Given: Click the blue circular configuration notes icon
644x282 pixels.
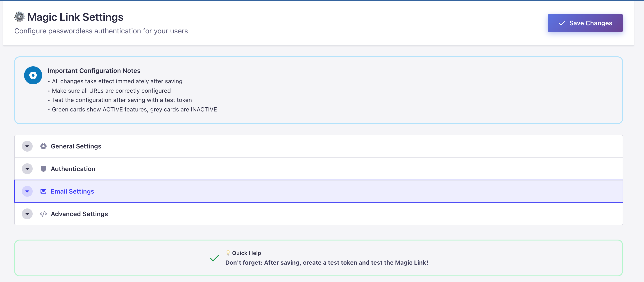Looking at the screenshot, I should click(33, 75).
